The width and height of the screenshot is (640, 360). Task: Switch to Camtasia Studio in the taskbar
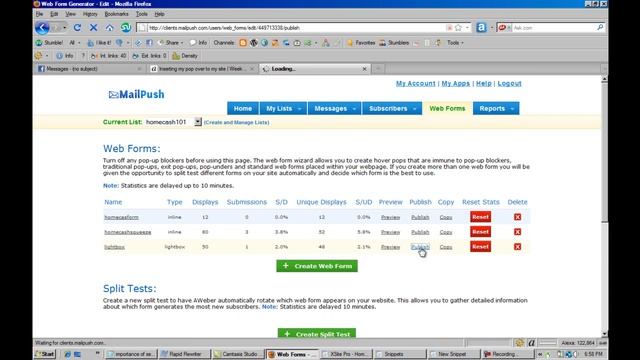(x=238, y=354)
